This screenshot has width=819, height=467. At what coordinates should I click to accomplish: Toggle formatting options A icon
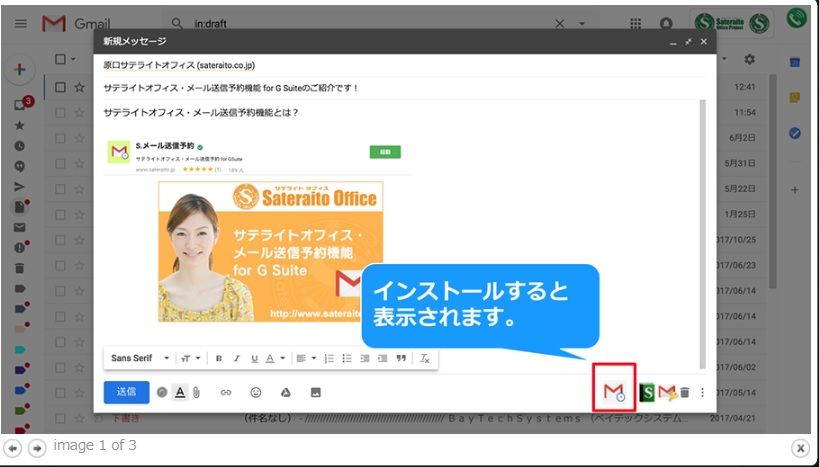click(180, 392)
